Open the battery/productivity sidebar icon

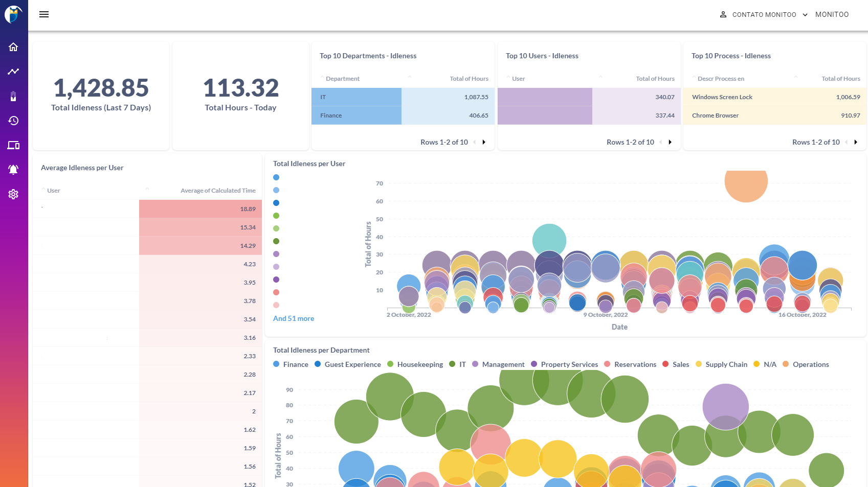pos(13,96)
